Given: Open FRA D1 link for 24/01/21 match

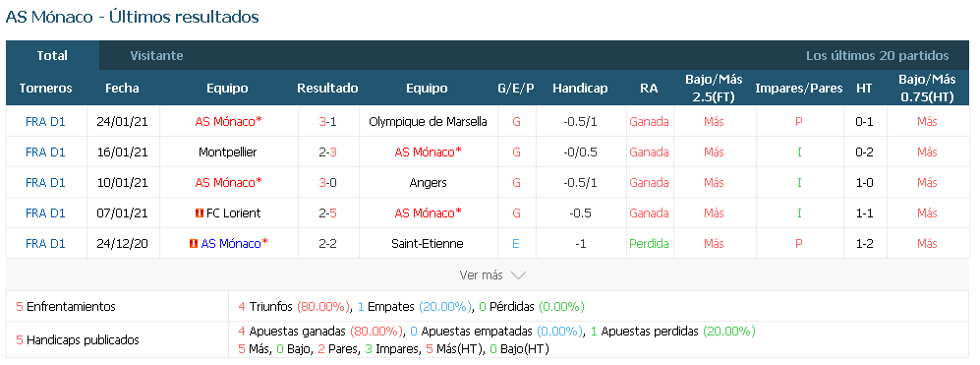Looking at the screenshot, I should (x=45, y=121).
